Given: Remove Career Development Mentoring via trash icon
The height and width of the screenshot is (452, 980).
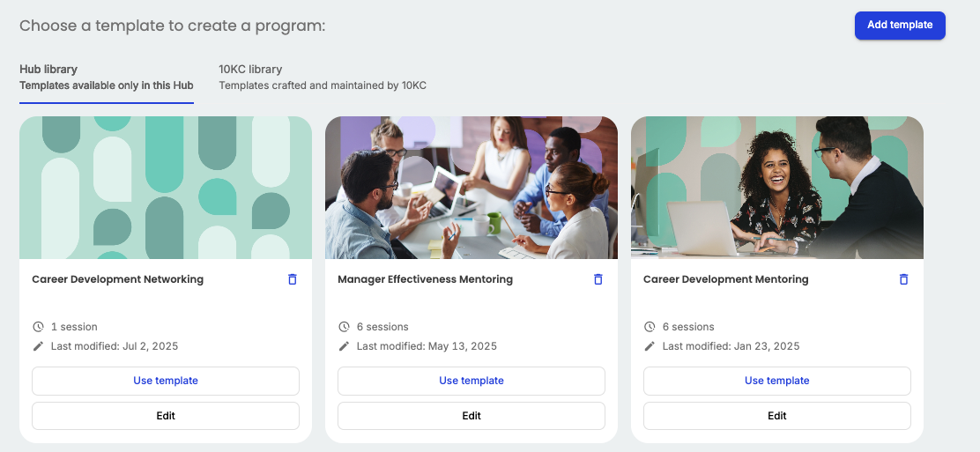Looking at the screenshot, I should (903, 279).
